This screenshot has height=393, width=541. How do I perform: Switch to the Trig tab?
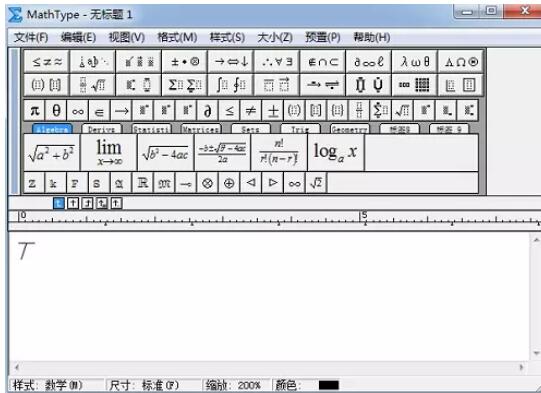300,129
